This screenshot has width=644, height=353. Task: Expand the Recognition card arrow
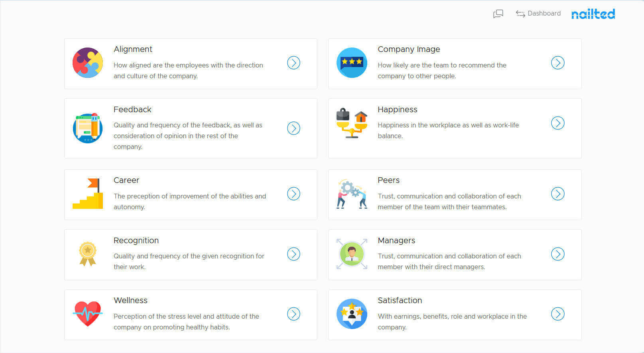pyautogui.click(x=293, y=254)
